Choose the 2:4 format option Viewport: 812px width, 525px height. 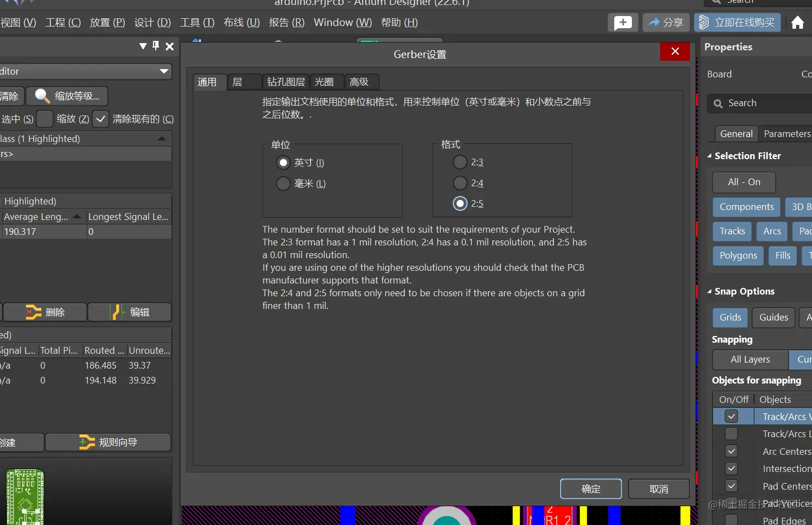[460, 183]
